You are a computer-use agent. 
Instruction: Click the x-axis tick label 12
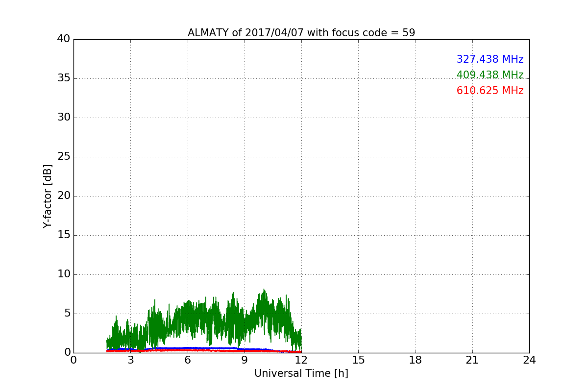tap(301, 361)
